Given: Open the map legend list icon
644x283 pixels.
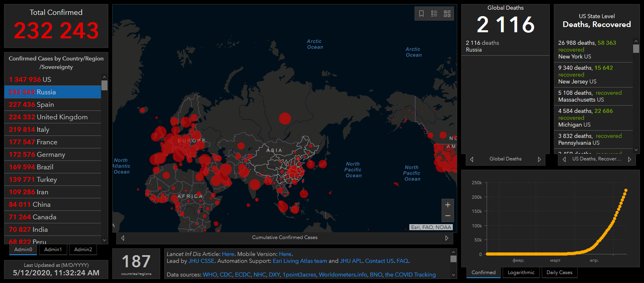Looking at the screenshot, I should (x=434, y=14).
